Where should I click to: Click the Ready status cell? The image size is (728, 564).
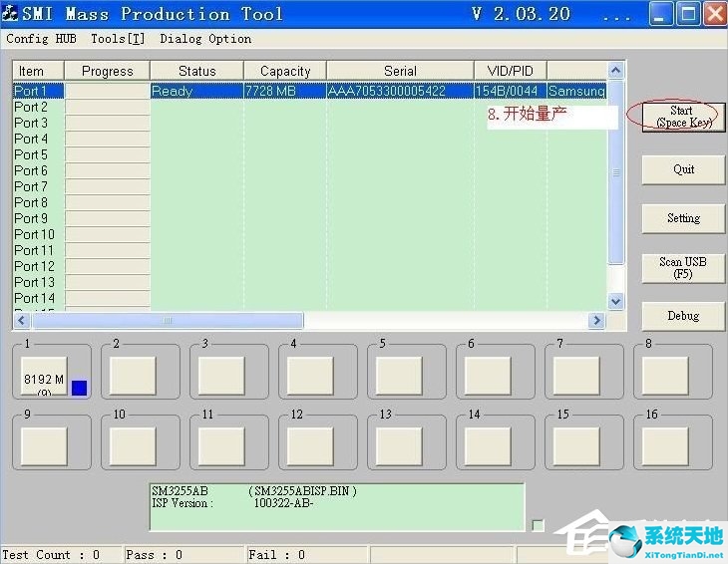[196, 91]
